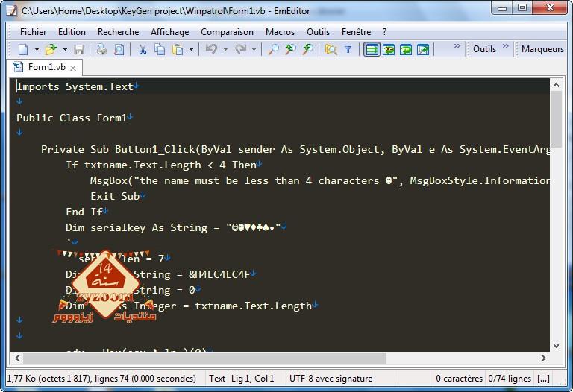The width and height of the screenshot is (573, 392).
Task: Click the Undo arrow icon
Action: (x=212, y=49)
